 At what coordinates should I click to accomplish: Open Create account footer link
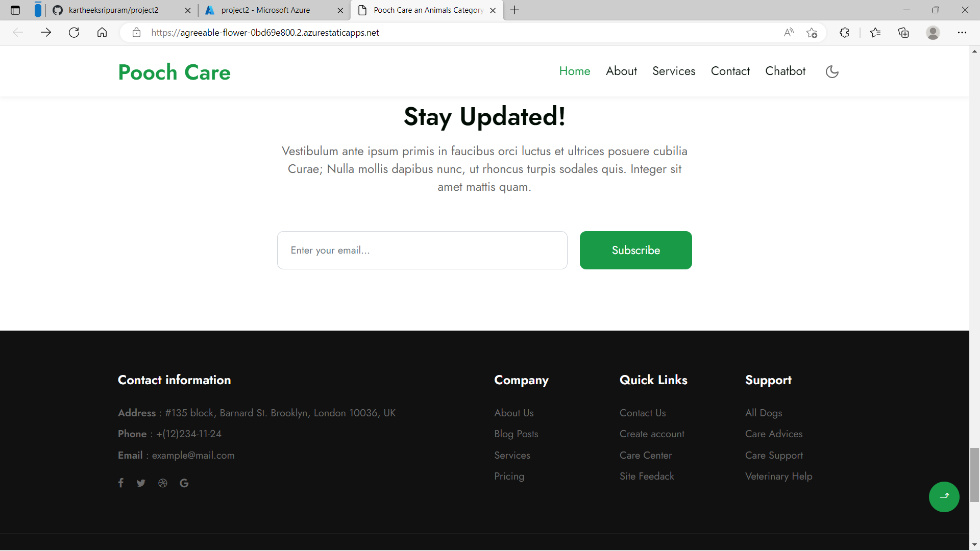tap(652, 434)
